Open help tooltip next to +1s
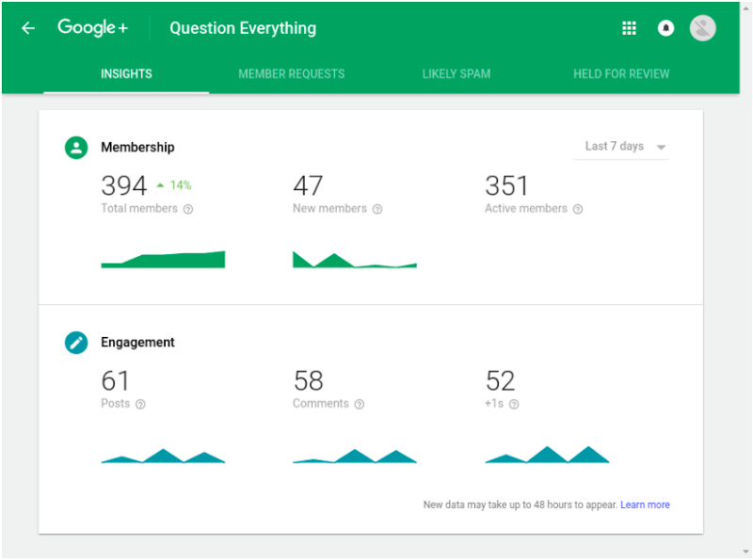The image size is (753, 560). click(514, 404)
